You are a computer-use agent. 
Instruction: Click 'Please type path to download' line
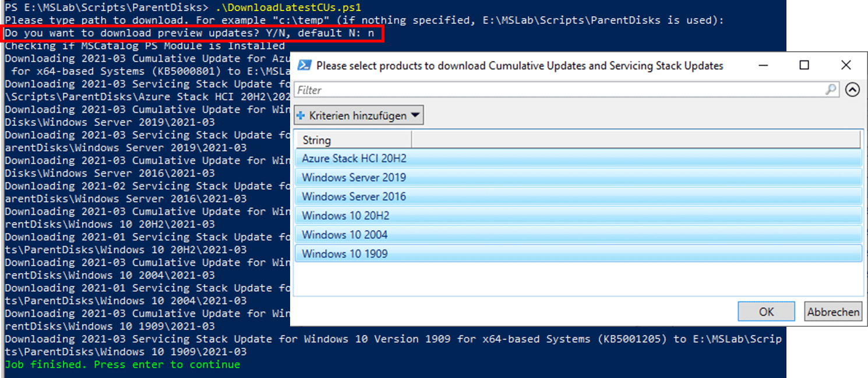click(x=364, y=20)
